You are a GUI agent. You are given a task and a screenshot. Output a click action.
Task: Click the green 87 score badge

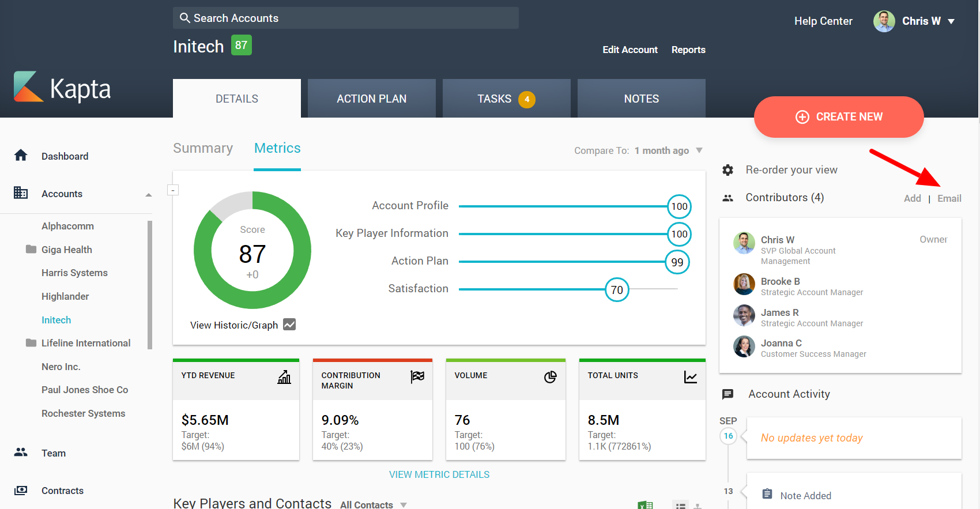pyautogui.click(x=242, y=45)
